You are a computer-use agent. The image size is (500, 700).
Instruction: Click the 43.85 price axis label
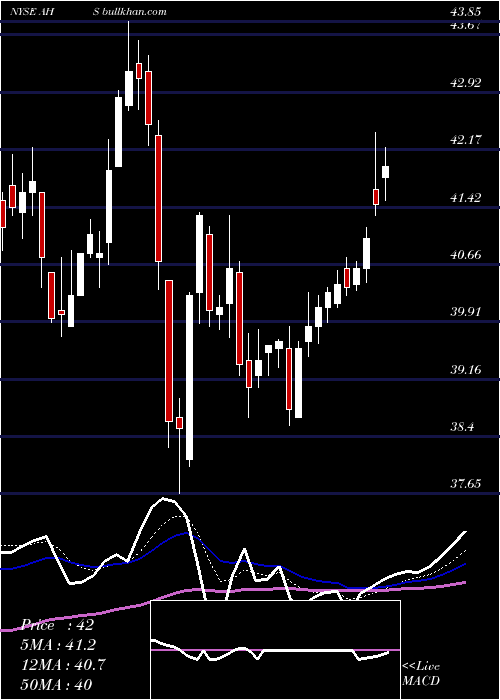(466, 12)
